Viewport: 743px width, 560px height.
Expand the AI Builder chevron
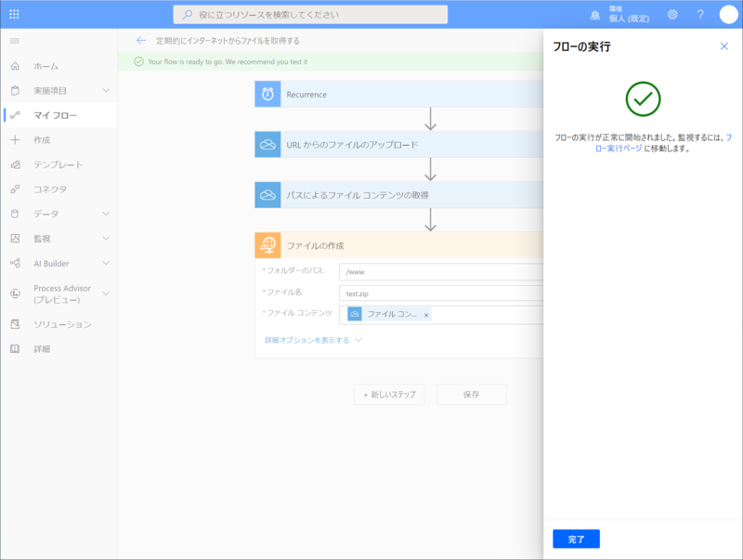[x=106, y=263]
